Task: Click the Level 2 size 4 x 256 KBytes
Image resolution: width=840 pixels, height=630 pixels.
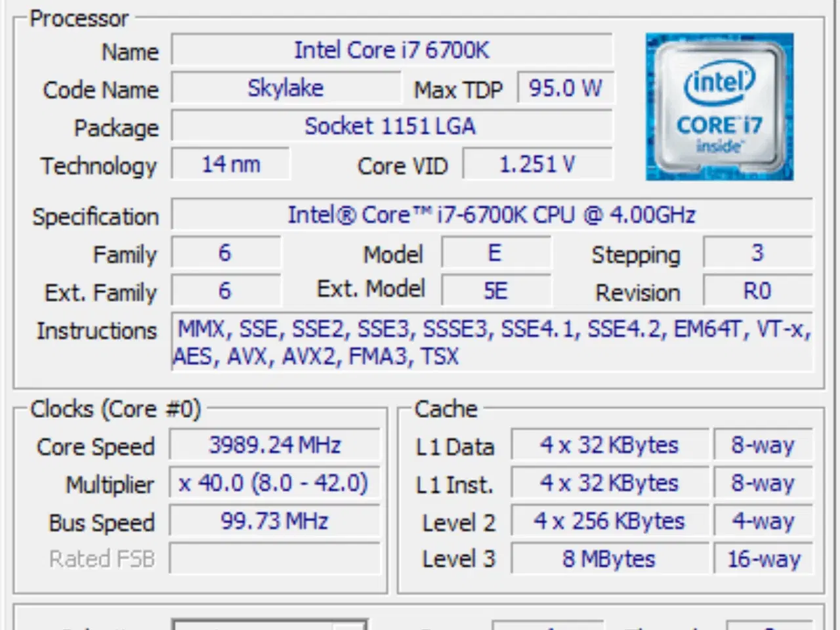Action: click(610, 521)
